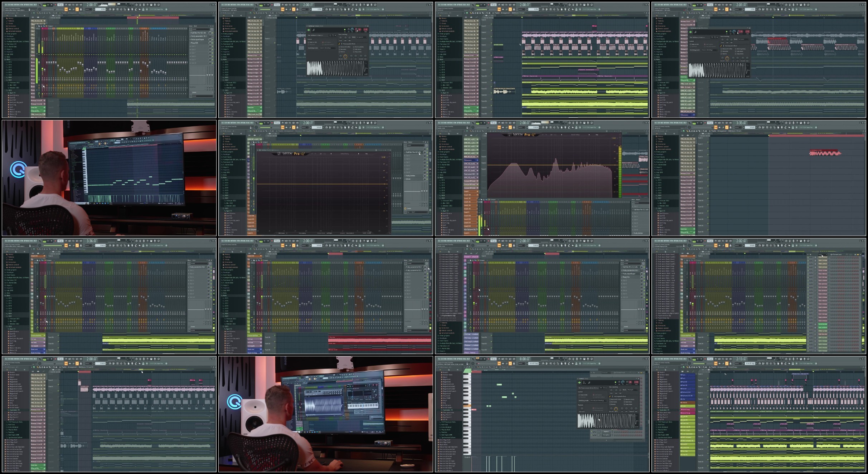Click the red waveform audio clip in the 3:35 frame
Image resolution: width=868 pixels, height=474 pixels.
click(x=825, y=153)
